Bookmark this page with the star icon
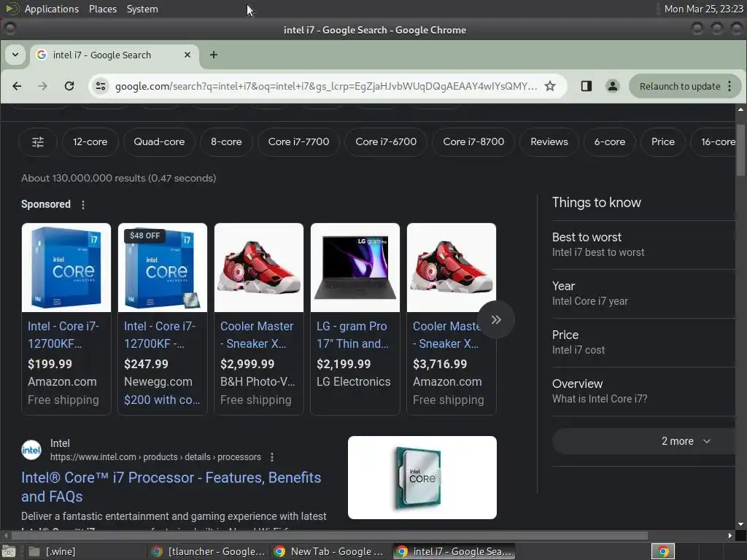Image resolution: width=747 pixels, height=560 pixels. pos(550,86)
